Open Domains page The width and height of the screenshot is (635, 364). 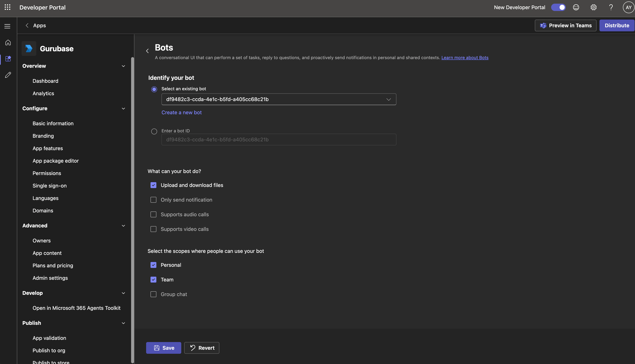tap(43, 211)
